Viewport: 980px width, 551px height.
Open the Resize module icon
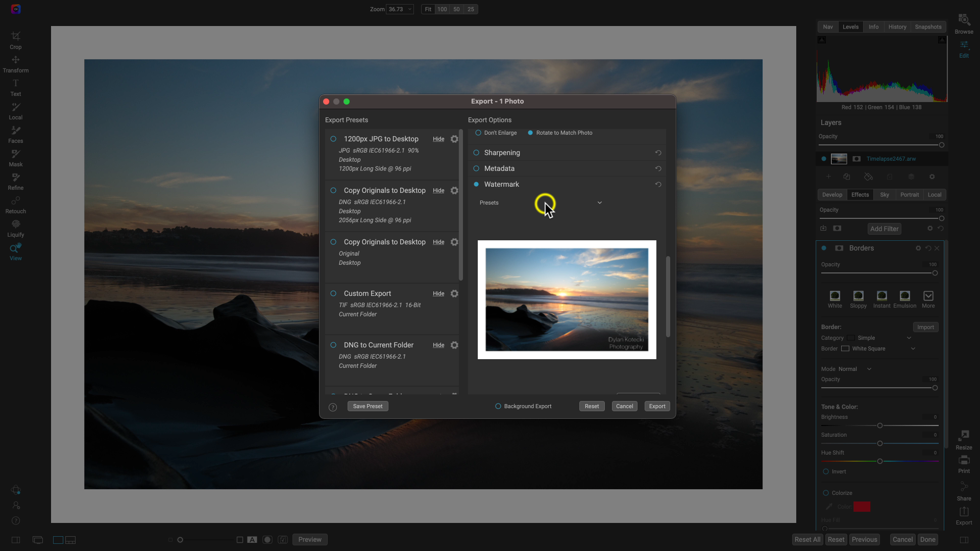964,440
